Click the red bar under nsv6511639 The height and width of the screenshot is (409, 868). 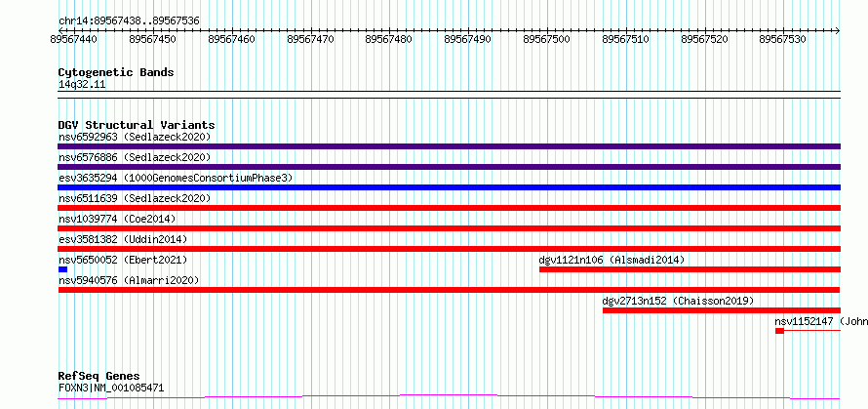coord(449,208)
